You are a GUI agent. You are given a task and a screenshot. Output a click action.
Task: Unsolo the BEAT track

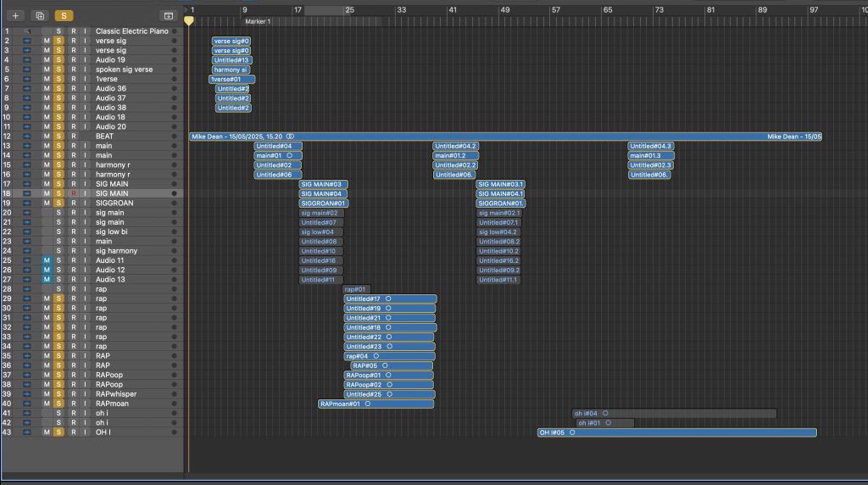[59, 137]
